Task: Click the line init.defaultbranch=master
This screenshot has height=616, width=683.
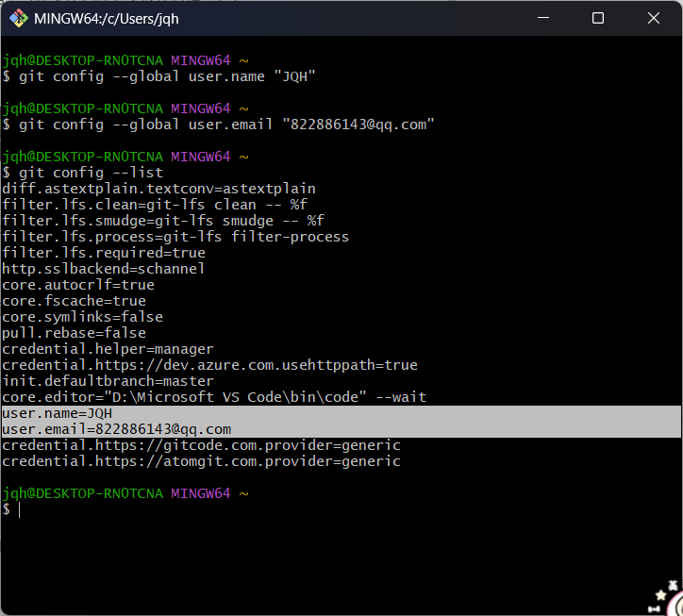Action: 108,381
